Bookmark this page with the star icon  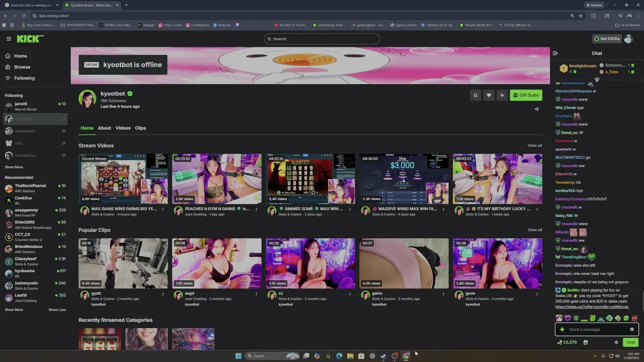(581, 16)
